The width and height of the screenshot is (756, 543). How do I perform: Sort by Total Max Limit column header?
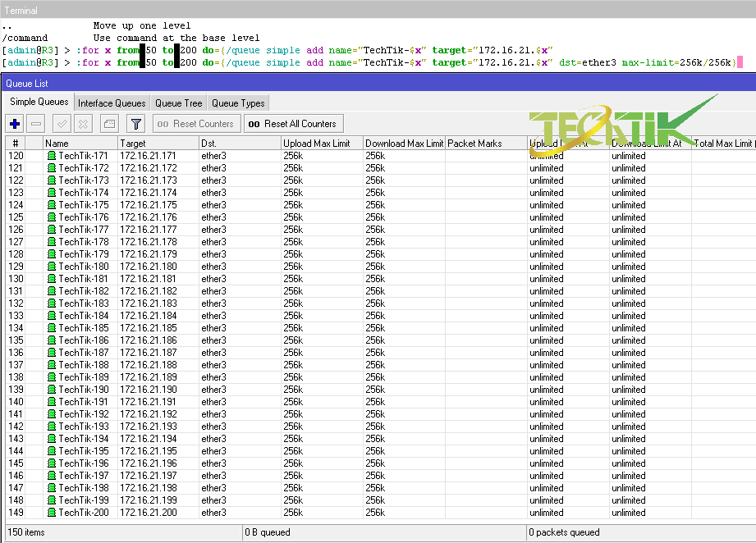click(x=723, y=143)
